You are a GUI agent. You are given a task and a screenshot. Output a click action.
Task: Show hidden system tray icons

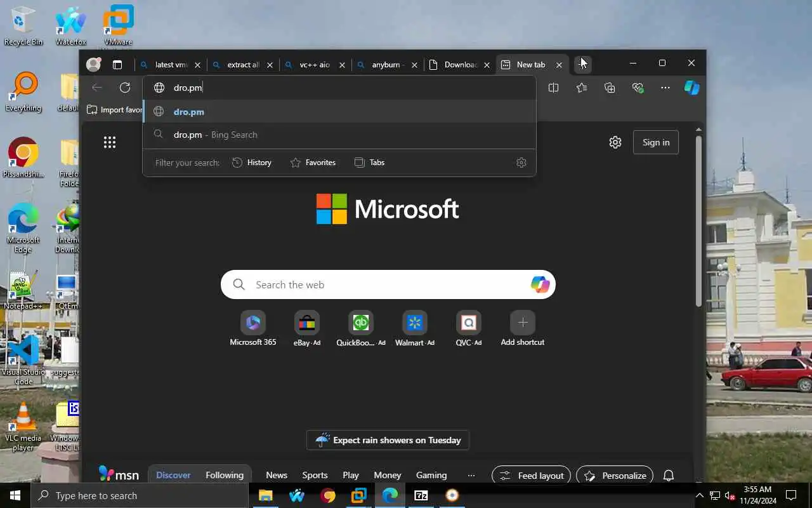700,495
